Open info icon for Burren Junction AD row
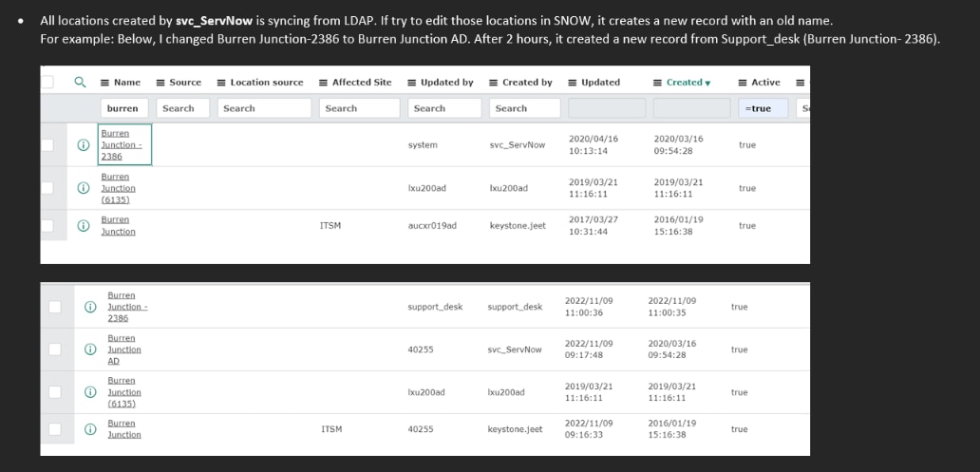The width and height of the screenshot is (980, 472). (x=90, y=349)
